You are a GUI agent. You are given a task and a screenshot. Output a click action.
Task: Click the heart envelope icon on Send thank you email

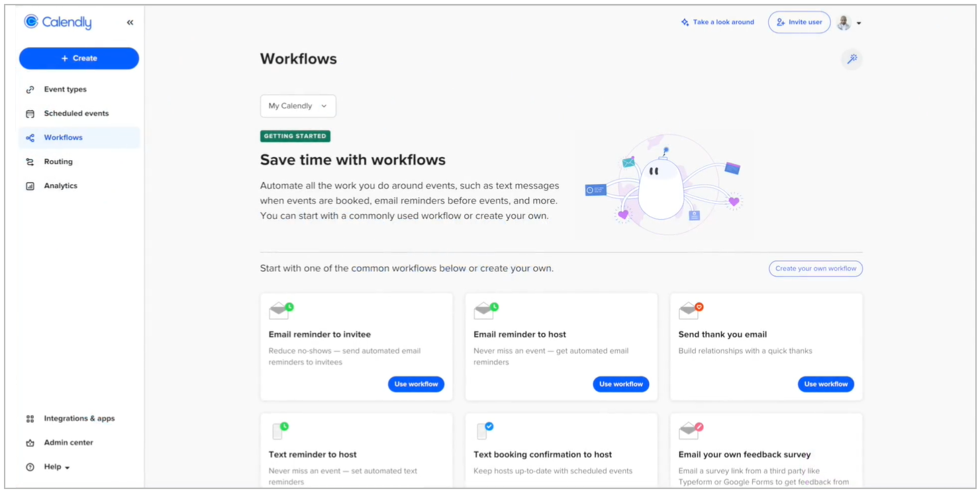tap(691, 310)
